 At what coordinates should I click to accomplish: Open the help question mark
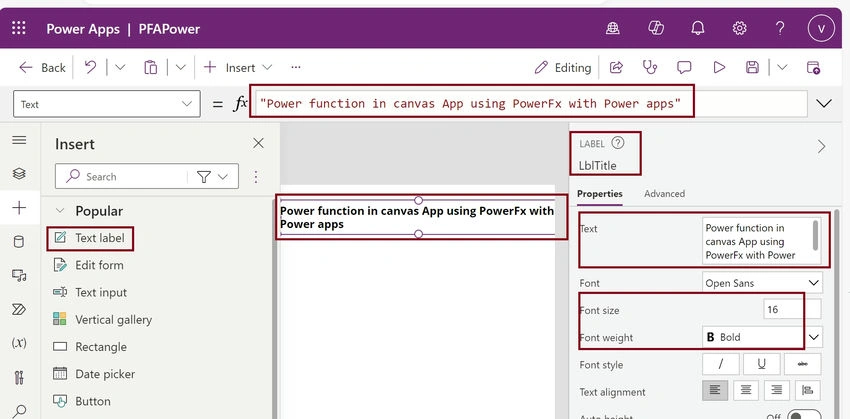point(780,28)
